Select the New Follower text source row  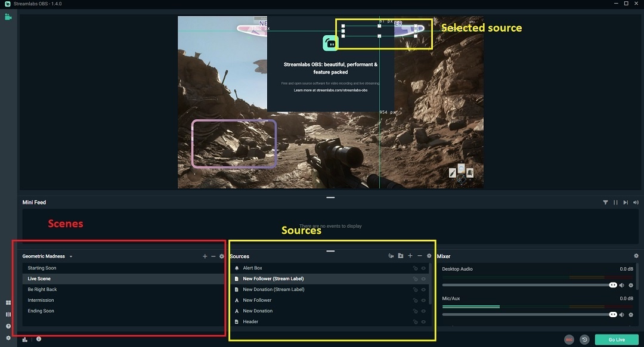[329, 300]
